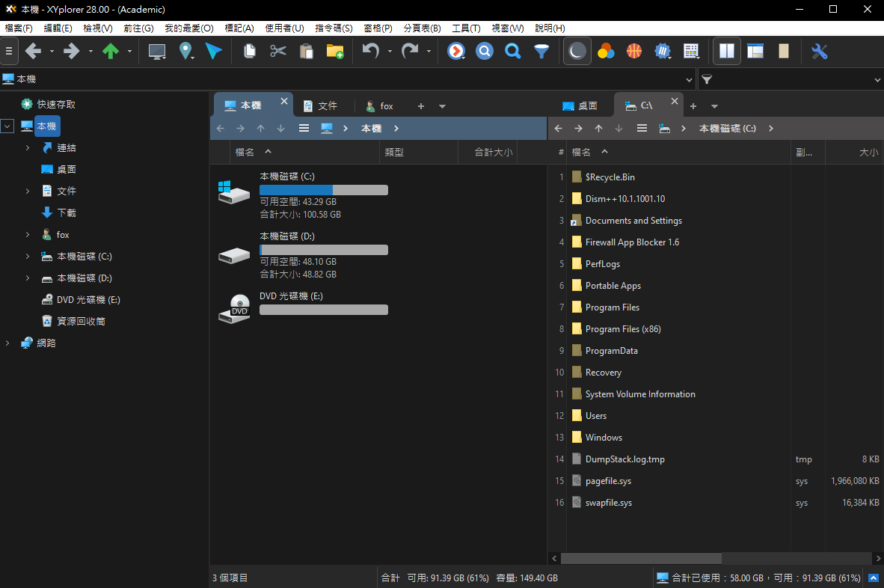
Task: Open the 工具(T) menu
Action: 465,28
